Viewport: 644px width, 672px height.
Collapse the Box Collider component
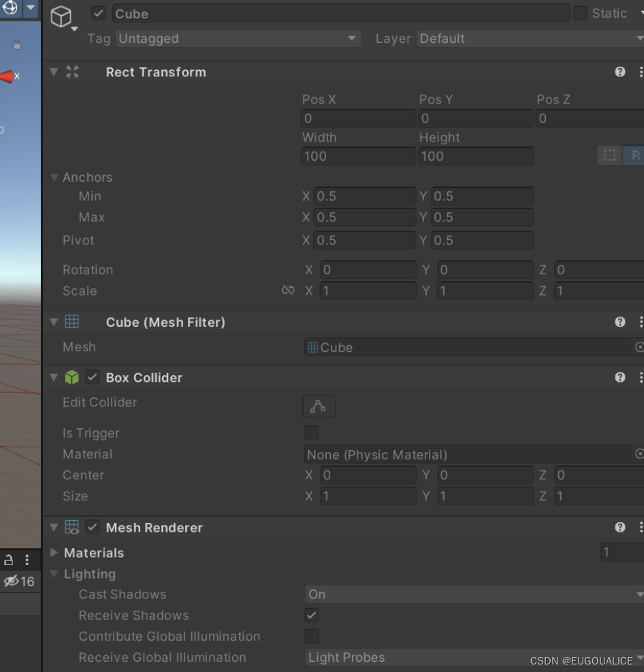point(53,377)
